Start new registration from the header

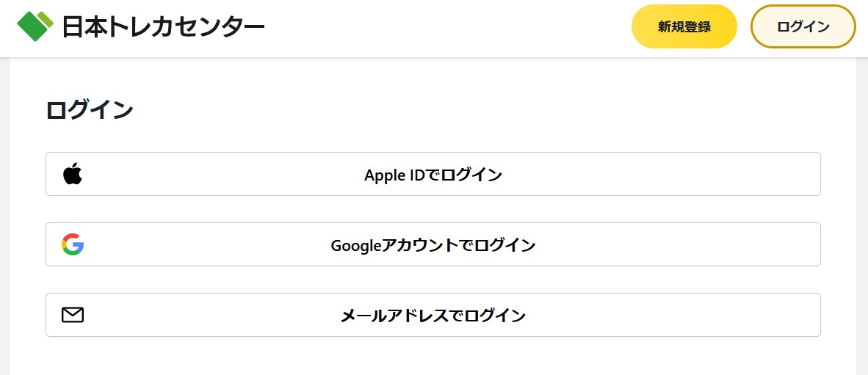coord(684,26)
